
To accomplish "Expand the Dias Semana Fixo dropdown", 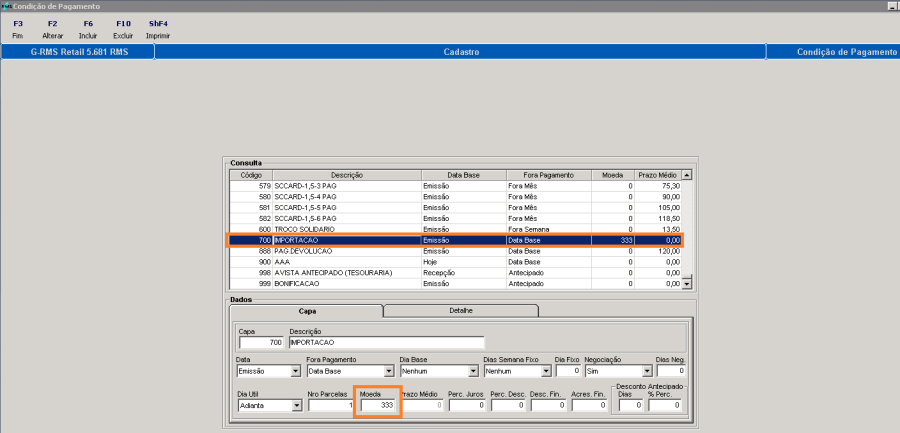I will 547,371.
